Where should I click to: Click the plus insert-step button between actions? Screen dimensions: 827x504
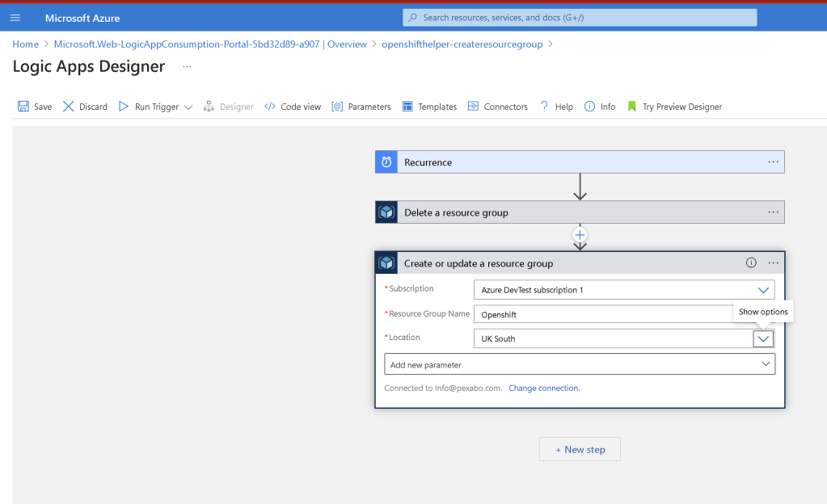point(580,234)
